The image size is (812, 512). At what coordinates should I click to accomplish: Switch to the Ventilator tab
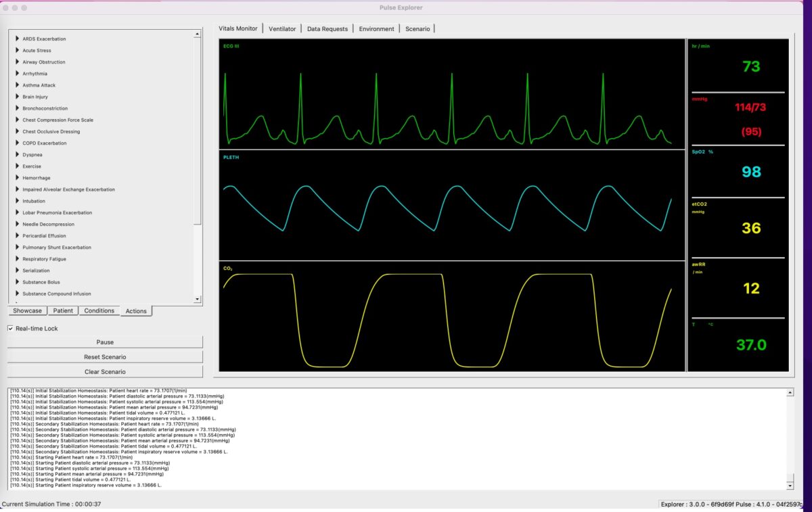click(282, 28)
